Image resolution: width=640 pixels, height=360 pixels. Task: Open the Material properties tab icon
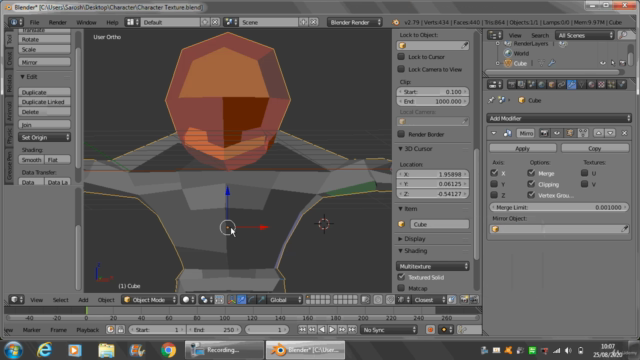[x=591, y=84]
